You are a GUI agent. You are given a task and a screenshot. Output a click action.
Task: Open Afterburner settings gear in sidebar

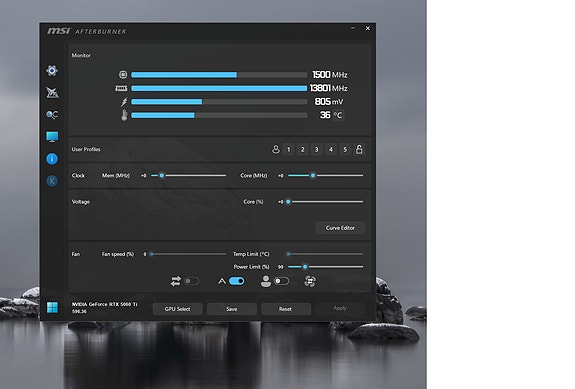click(52, 70)
